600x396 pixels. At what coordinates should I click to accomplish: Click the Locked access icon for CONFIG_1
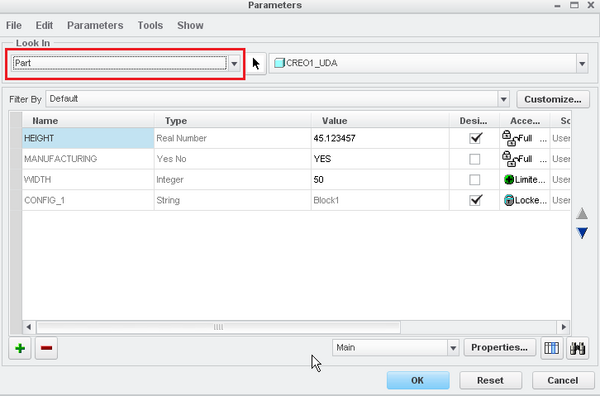tap(509, 200)
